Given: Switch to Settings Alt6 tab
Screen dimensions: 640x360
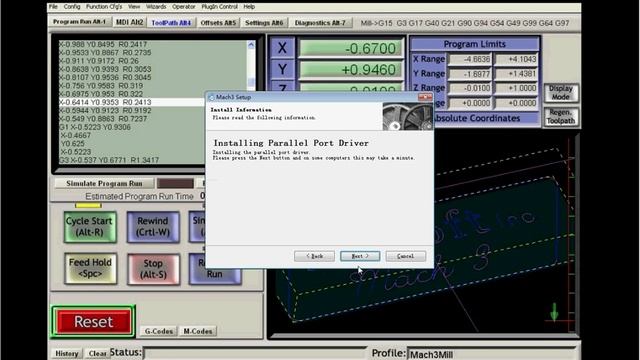Looking at the screenshot, I should (264, 23).
